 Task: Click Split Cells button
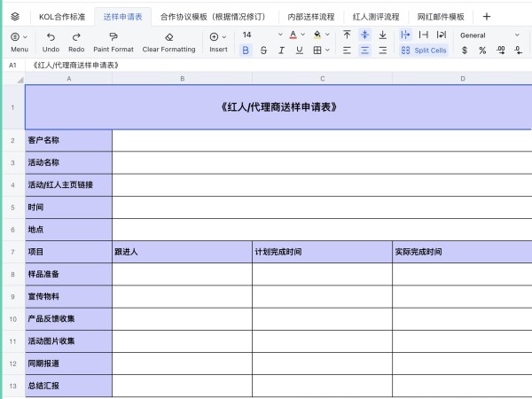pos(424,51)
